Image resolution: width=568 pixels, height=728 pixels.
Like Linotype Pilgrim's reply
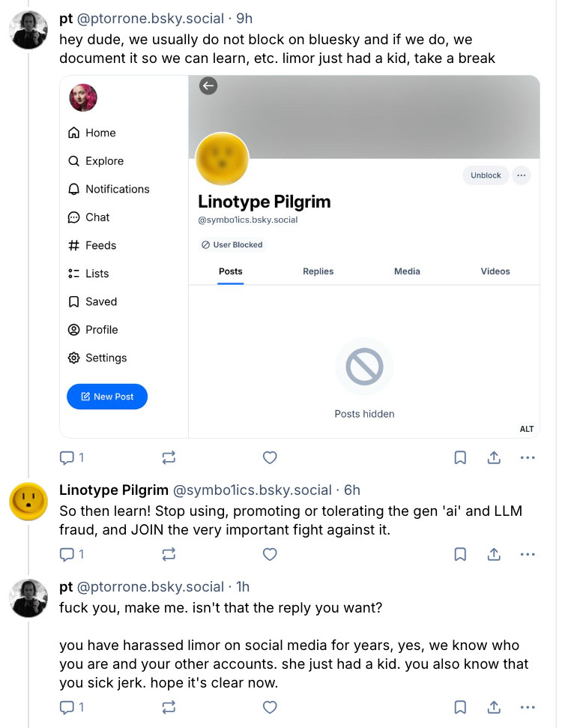tap(270, 554)
